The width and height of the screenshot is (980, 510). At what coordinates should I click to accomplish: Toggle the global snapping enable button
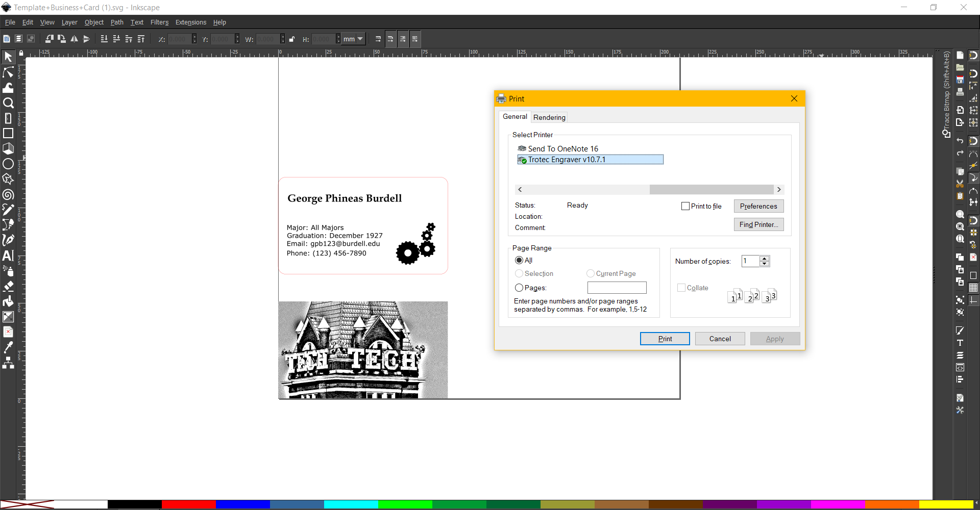pos(973,56)
